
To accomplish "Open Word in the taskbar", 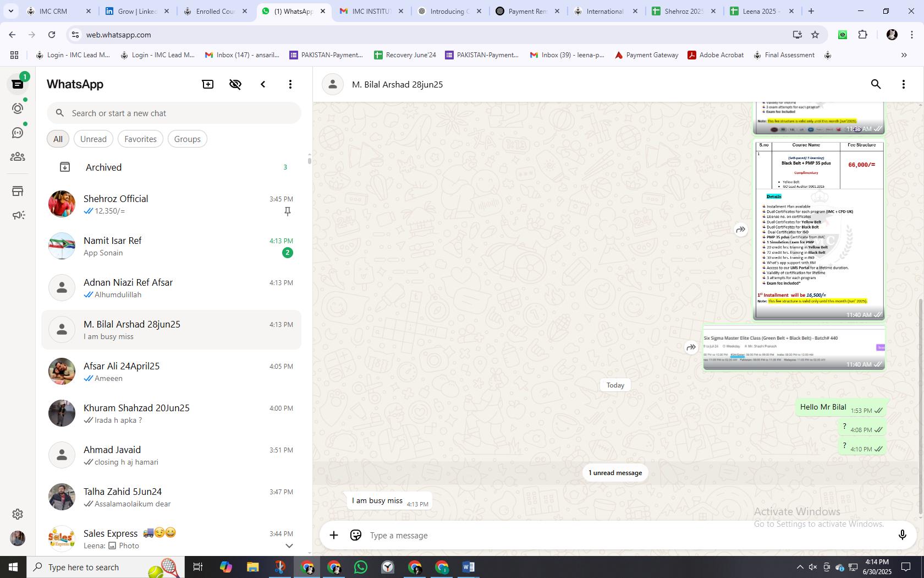I will coord(469,567).
